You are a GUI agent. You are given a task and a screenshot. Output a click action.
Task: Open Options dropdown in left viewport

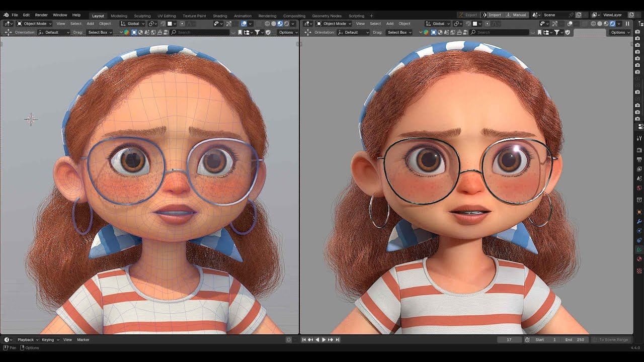click(x=288, y=32)
